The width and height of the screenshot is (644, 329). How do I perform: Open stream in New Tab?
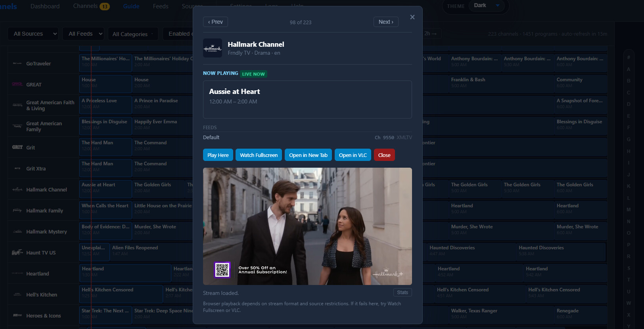tap(309, 155)
